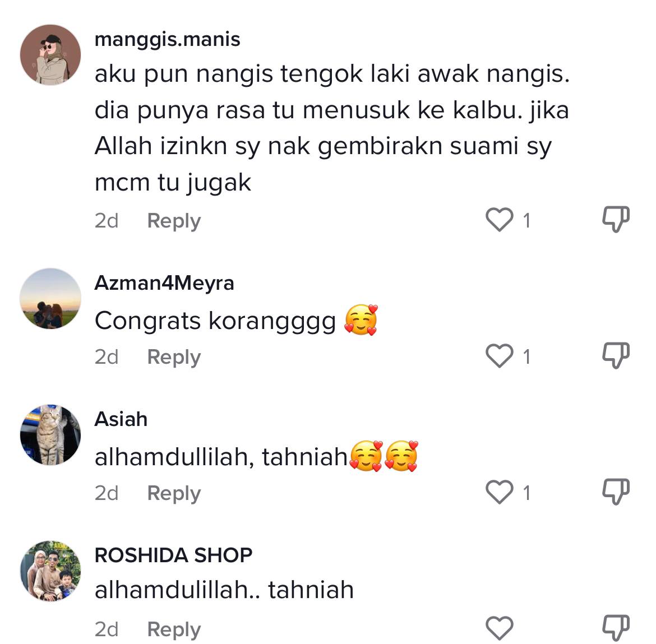The width and height of the screenshot is (656, 644).
Task: Open the manggis.manis username link
Action: click(x=167, y=40)
